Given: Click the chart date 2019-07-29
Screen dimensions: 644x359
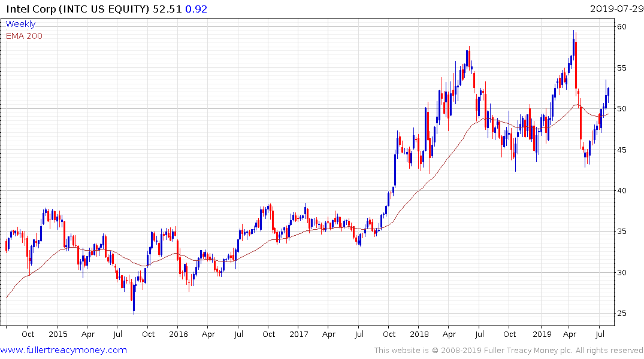Looking at the screenshot, I should point(616,9).
